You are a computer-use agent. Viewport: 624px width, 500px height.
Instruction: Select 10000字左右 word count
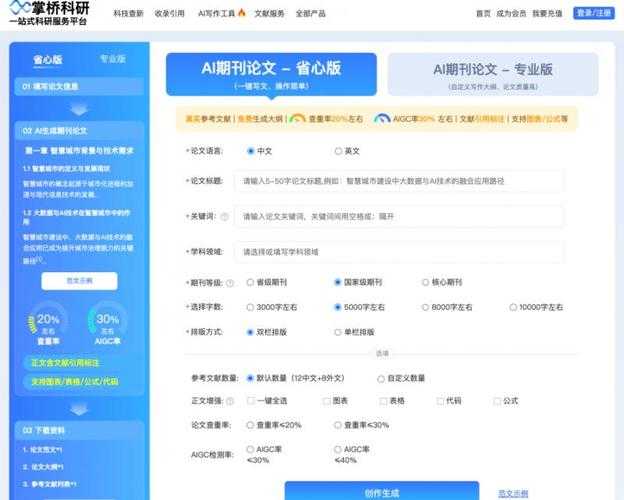[513, 307]
